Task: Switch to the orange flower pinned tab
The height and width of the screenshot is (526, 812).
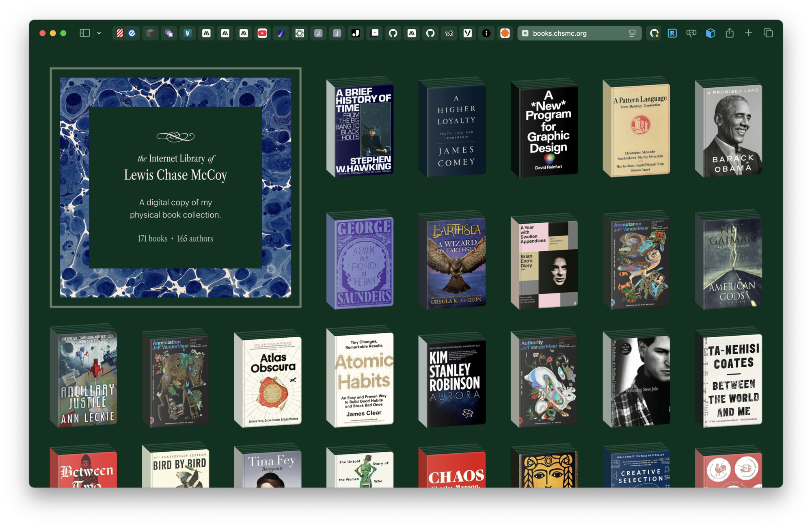Action: pos(505,33)
